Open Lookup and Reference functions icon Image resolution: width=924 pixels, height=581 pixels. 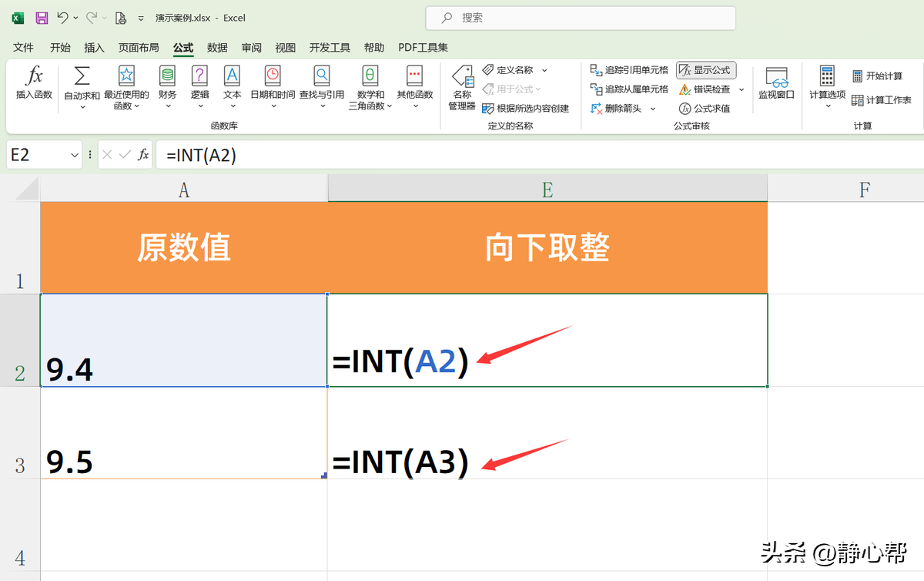pos(322,76)
